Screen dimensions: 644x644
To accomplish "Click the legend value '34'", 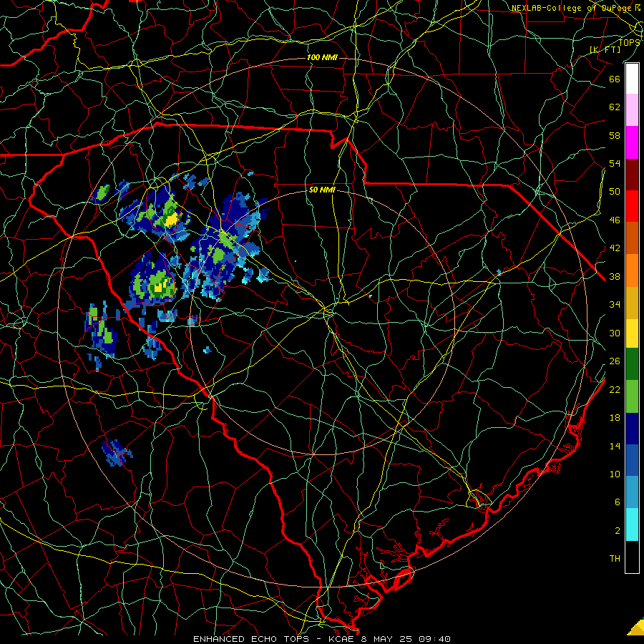I will click(615, 305).
